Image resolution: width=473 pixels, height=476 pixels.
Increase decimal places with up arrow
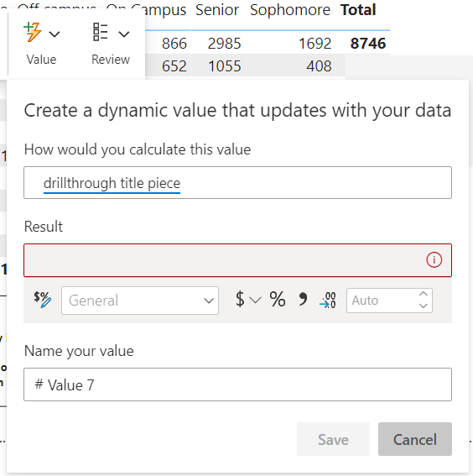pos(424,294)
